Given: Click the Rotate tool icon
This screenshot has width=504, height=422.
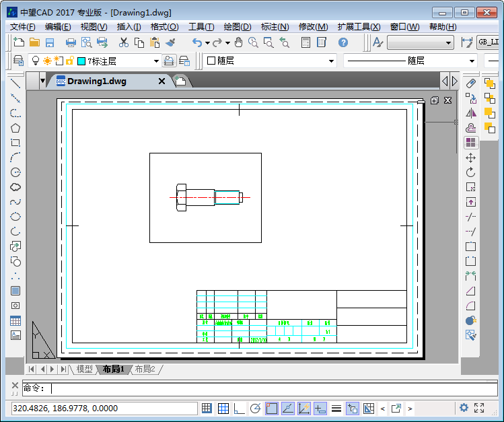Looking at the screenshot, I should click(471, 172).
